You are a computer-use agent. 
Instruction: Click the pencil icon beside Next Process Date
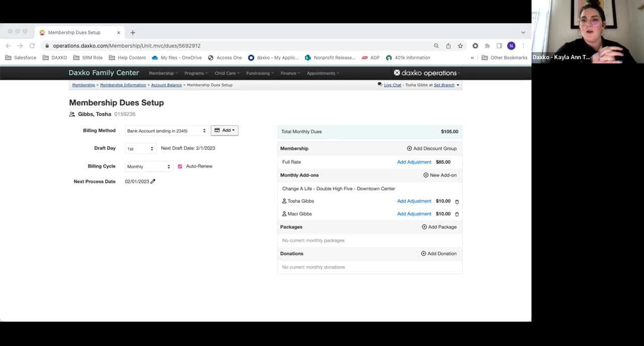point(153,181)
